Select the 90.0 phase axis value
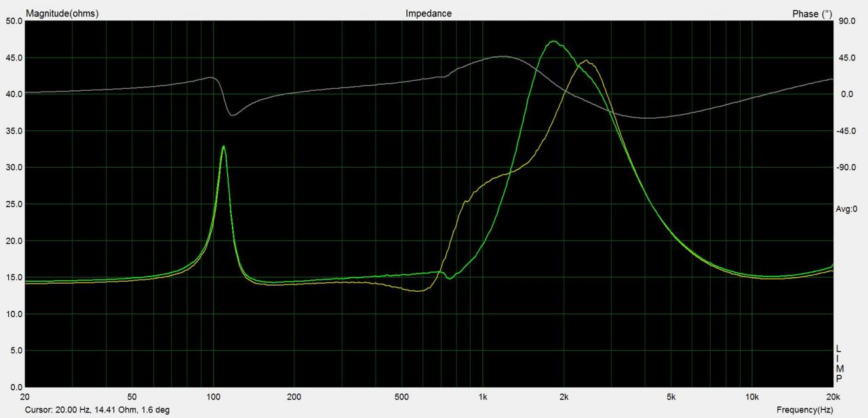Screen dimensions: 868x418 pos(847,21)
